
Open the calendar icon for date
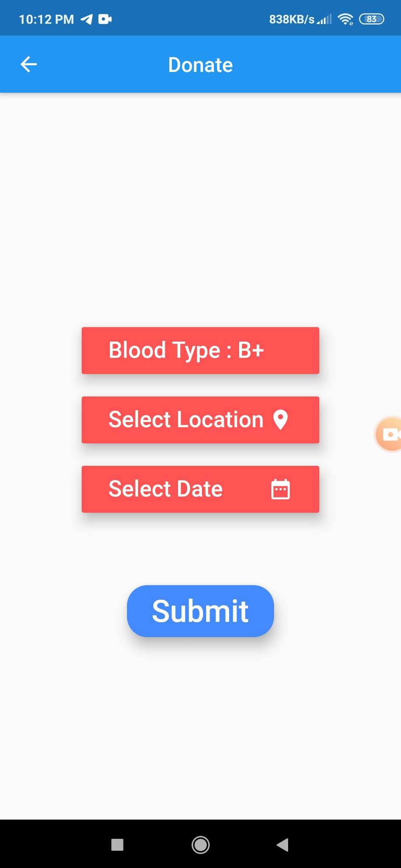click(x=280, y=490)
